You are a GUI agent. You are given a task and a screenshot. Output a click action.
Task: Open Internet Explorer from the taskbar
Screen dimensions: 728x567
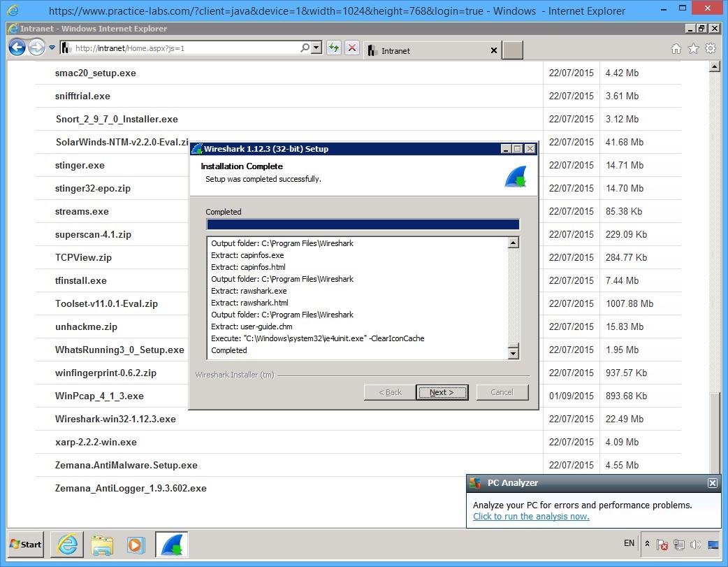pyautogui.click(x=66, y=545)
